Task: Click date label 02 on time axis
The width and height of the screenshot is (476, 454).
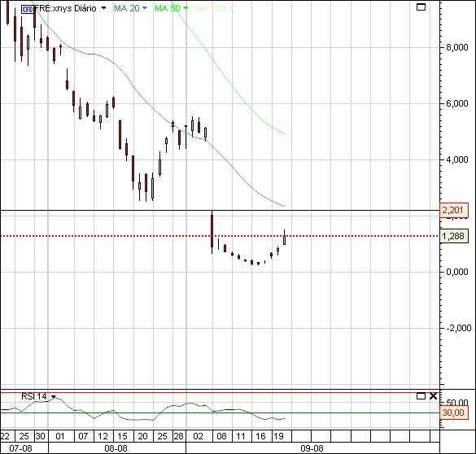Action: 198,436
